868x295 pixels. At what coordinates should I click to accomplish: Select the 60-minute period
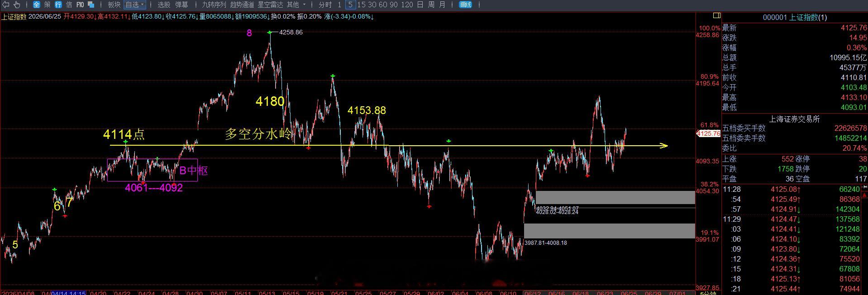click(x=383, y=5)
